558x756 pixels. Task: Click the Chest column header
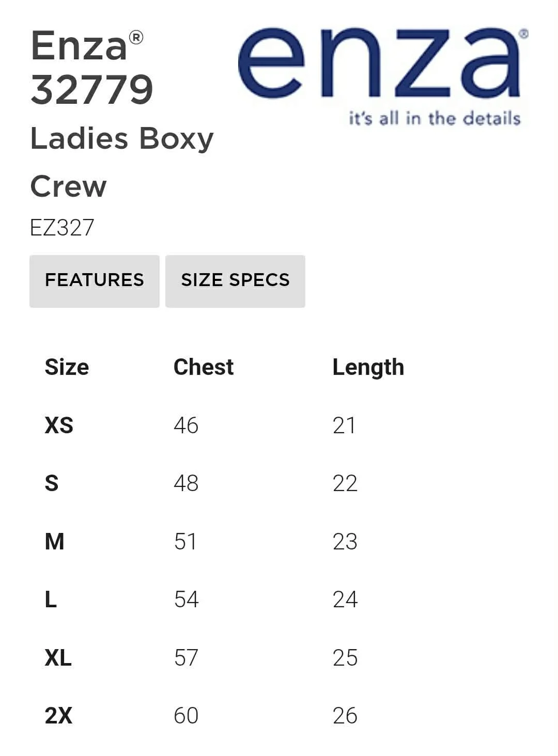204,367
